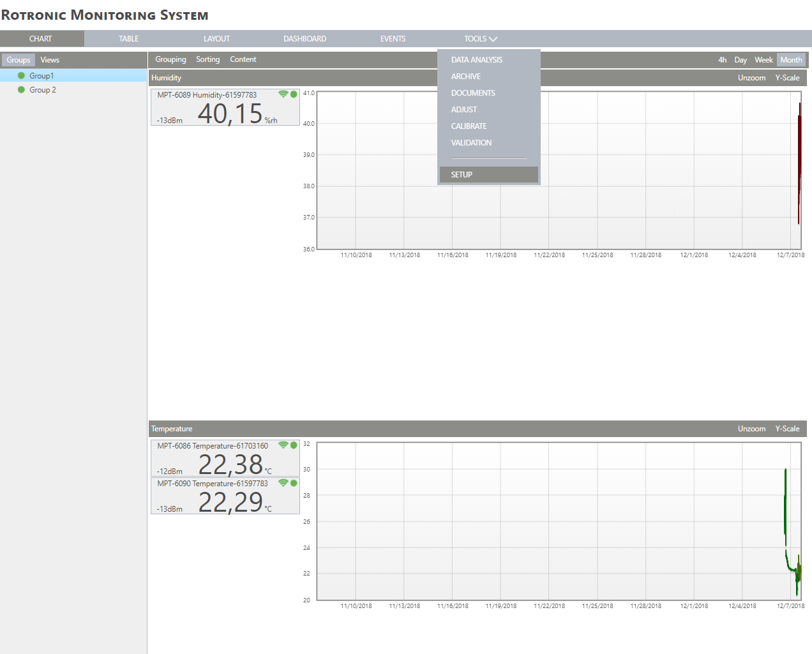Switch to the DASHBOARD tab
Viewport: 812px width, 654px height.
coord(304,39)
